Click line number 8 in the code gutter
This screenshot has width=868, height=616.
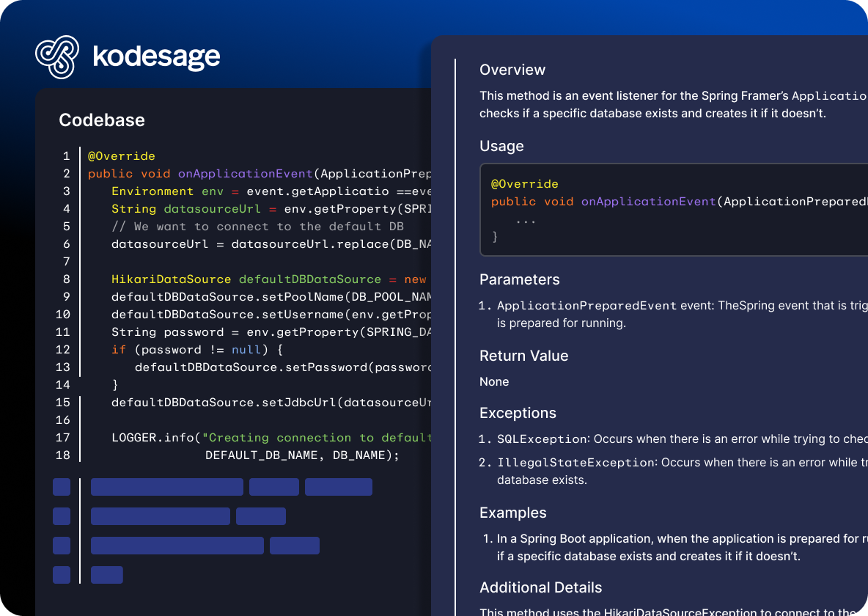coord(66,279)
